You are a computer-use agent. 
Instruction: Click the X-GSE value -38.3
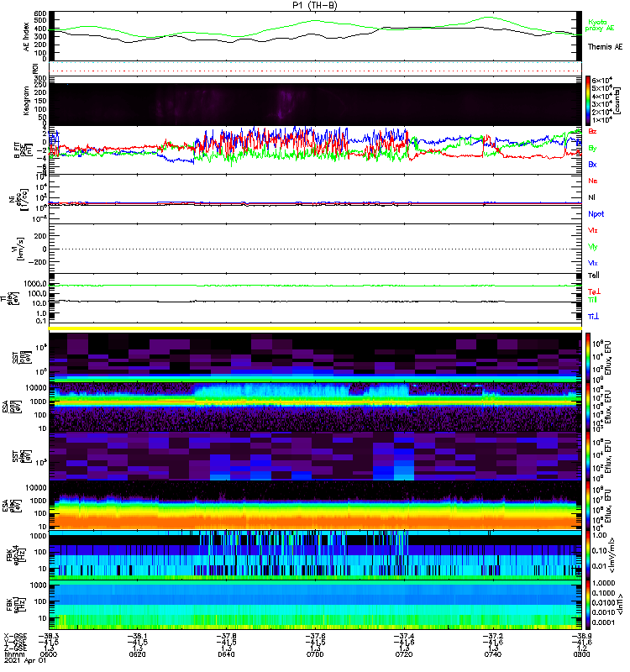pos(49,636)
